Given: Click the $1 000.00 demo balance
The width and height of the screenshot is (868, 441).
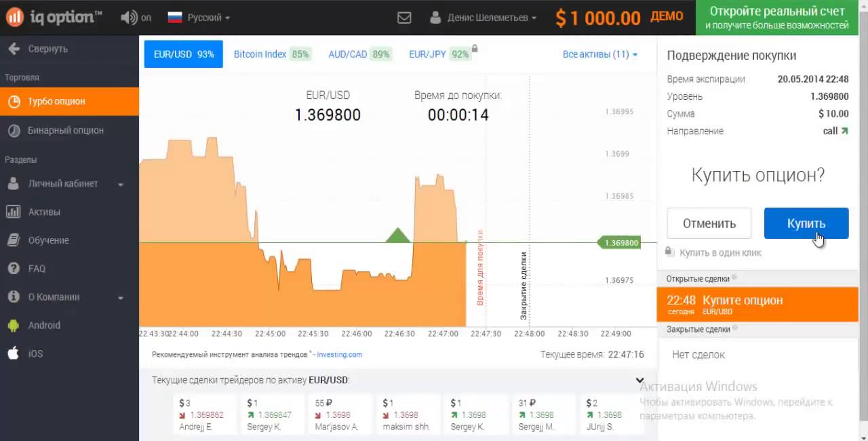Looking at the screenshot, I should point(597,18).
